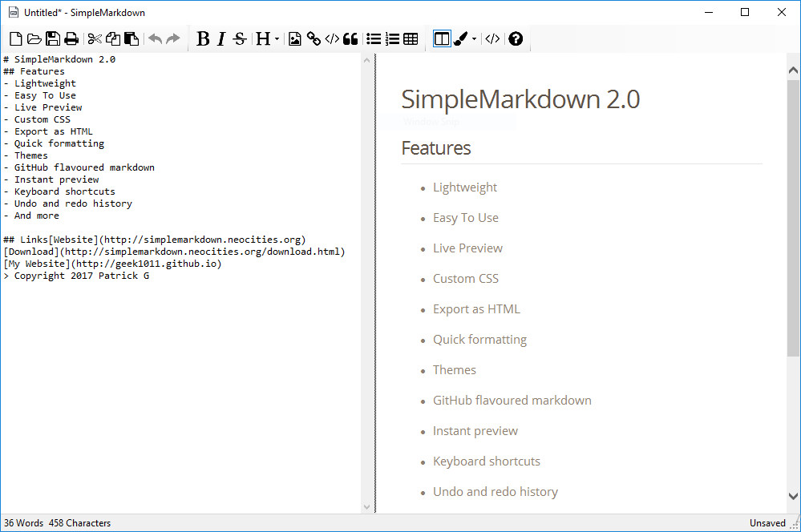Click the '# SimpleMarkdown 2.0' line in the editor

(x=60, y=59)
